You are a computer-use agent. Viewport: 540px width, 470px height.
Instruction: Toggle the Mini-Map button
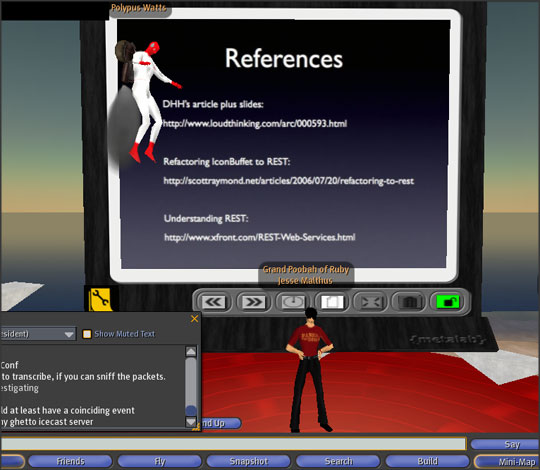(508, 461)
